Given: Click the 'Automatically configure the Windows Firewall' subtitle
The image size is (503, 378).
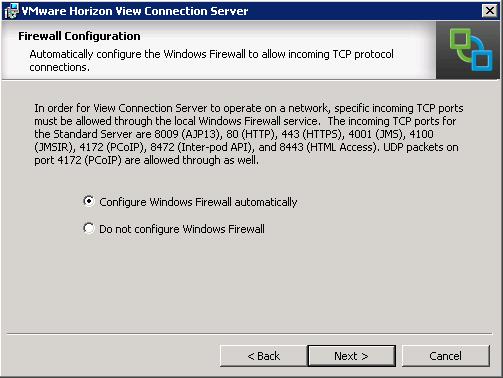Looking at the screenshot, I should 211,60.
